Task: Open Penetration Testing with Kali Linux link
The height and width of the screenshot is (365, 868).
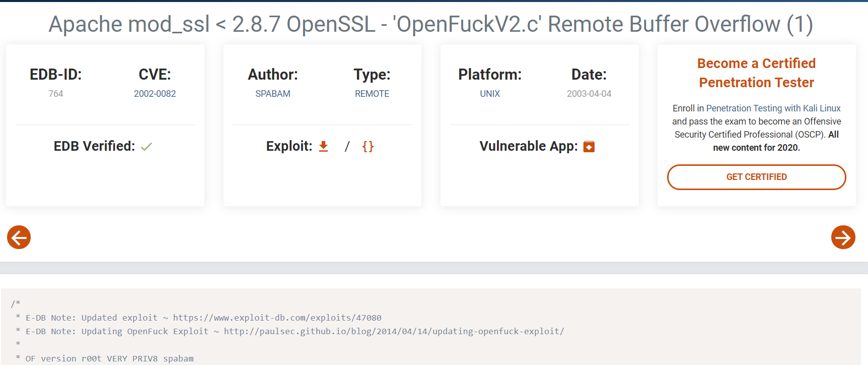Action: point(773,108)
